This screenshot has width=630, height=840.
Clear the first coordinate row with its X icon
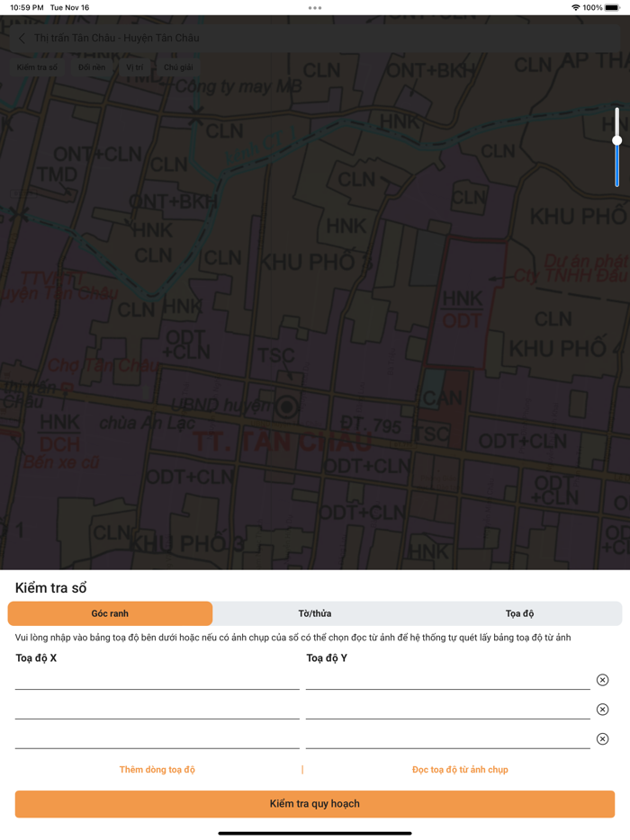point(603,680)
